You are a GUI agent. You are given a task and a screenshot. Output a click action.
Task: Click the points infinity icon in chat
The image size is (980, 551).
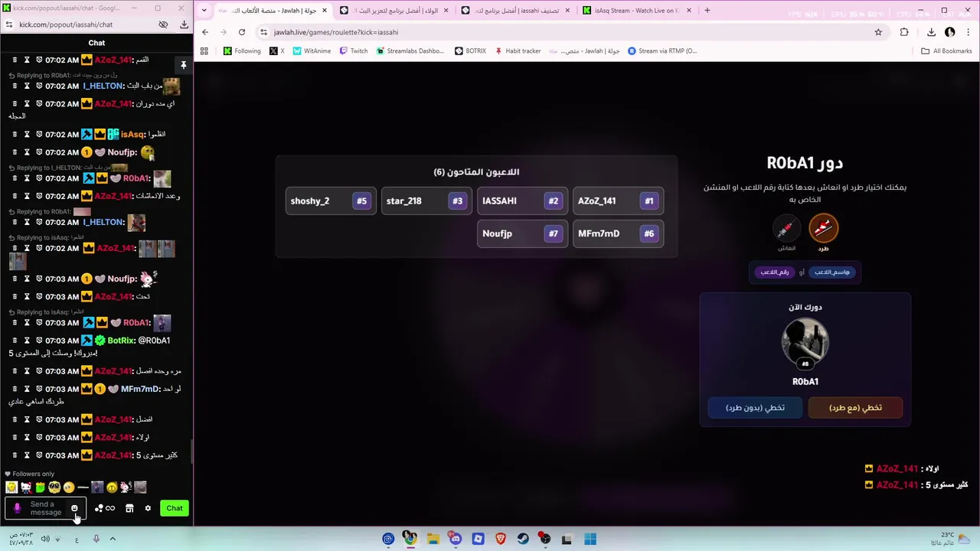click(104, 508)
